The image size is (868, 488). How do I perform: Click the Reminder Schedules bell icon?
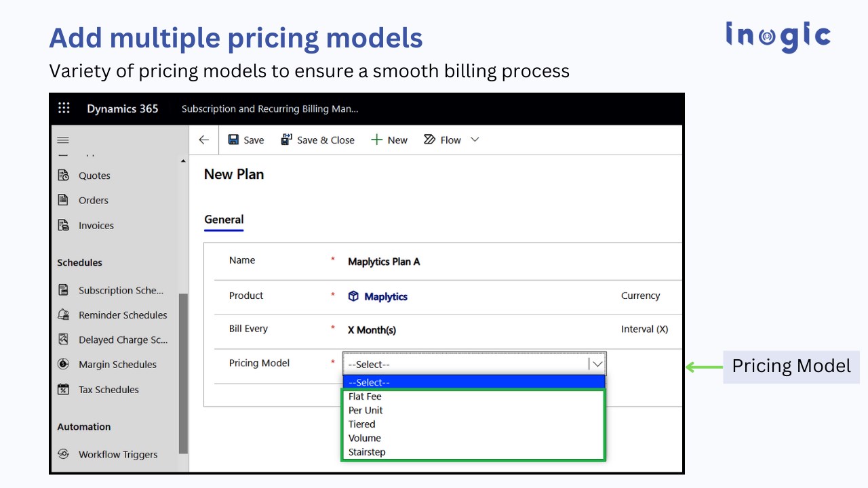[63, 314]
